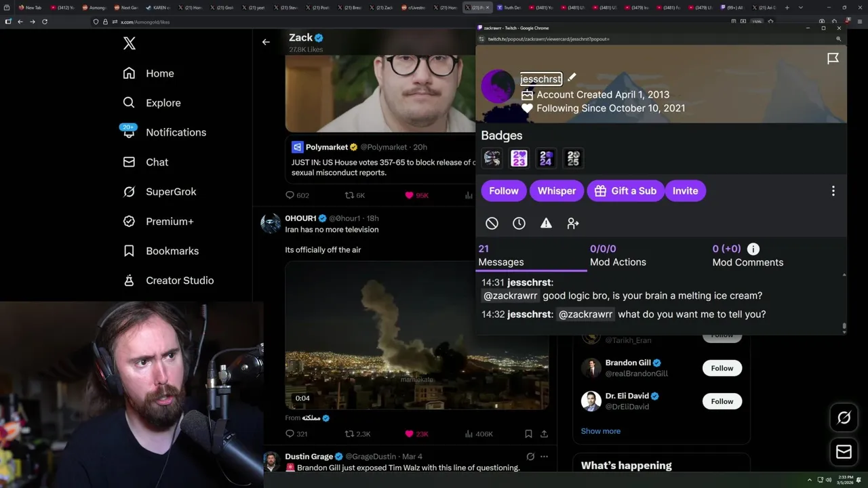Screen dimensions: 868x488
Task: Toggle the like heart showing 23K
Action: [x=409, y=434]
